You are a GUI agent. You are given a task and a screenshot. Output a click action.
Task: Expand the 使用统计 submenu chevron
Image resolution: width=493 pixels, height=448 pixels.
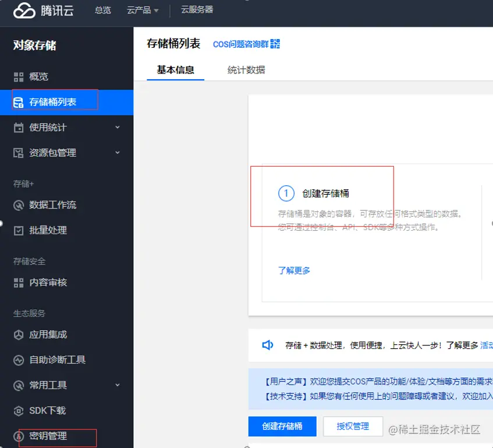[118, 128]
